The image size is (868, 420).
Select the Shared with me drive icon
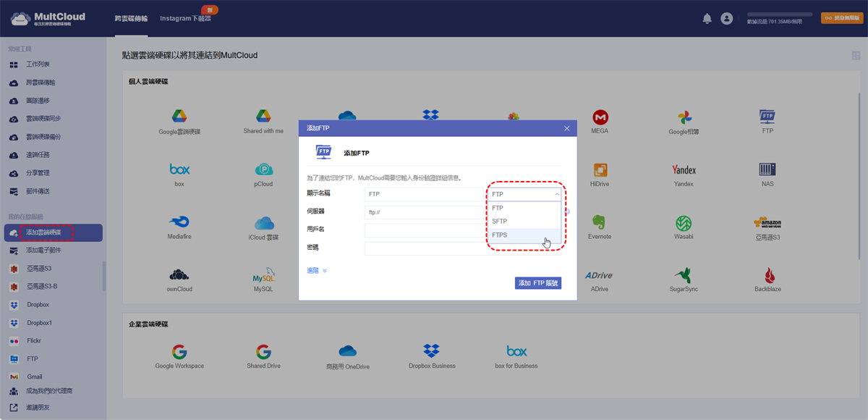click(263, 117)
